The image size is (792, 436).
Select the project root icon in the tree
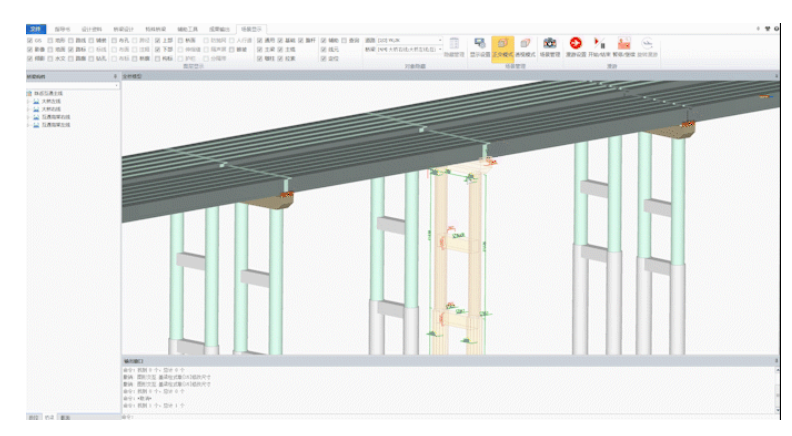(x=29, y=93)
